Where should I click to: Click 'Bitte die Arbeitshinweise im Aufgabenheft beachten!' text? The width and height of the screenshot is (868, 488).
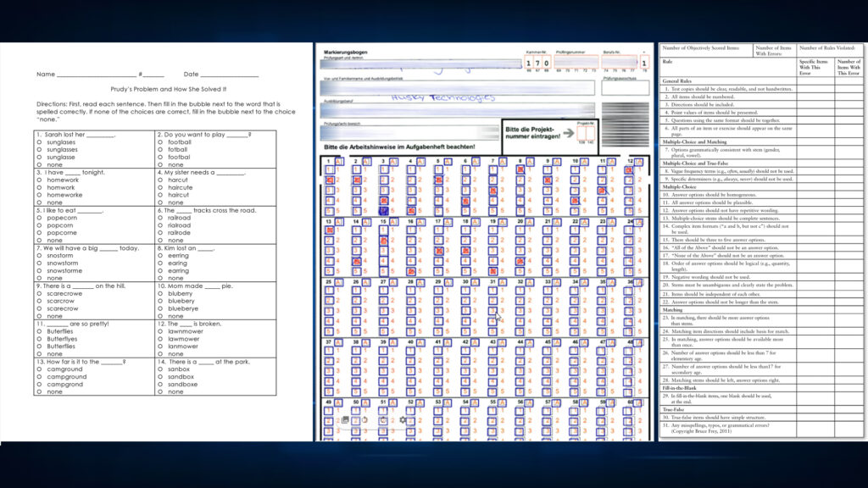[399, 147]
